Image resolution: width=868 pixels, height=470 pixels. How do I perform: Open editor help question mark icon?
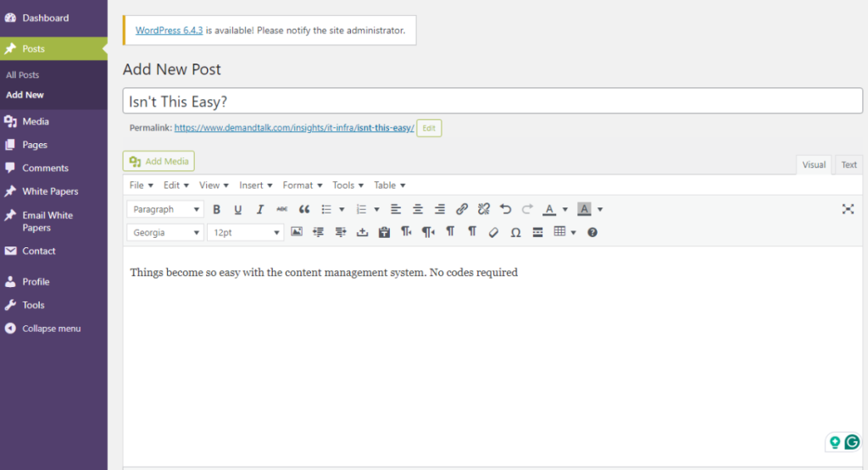pyautogui.click(x=593, y=232)
